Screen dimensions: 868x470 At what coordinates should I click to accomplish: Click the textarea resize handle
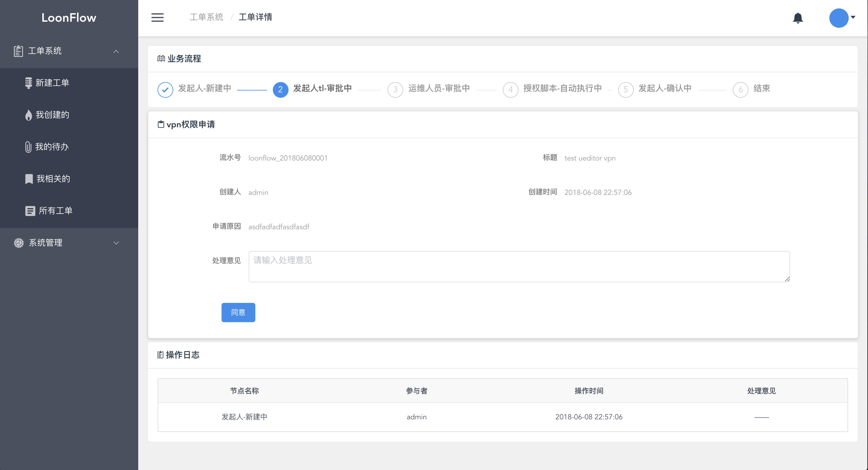(x=787, y=279)
